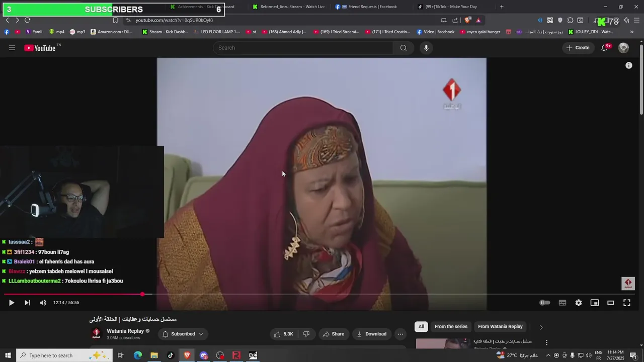Mute the video volume
The height and width of the screenshot is (362, 644).
click(43, 303)
